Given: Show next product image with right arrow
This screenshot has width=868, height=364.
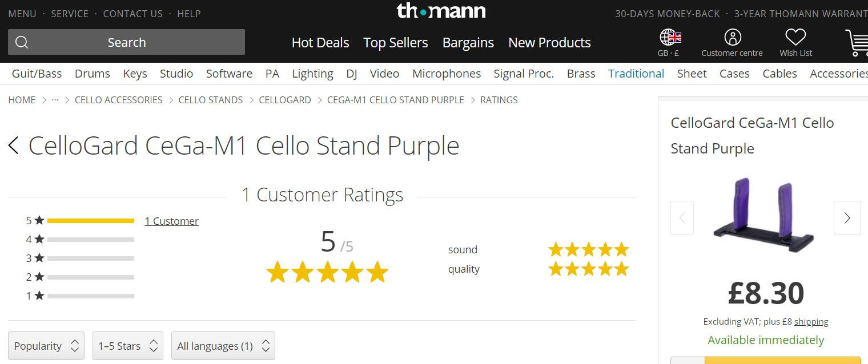Looking at the screenshot, I should tap(847, 218).
